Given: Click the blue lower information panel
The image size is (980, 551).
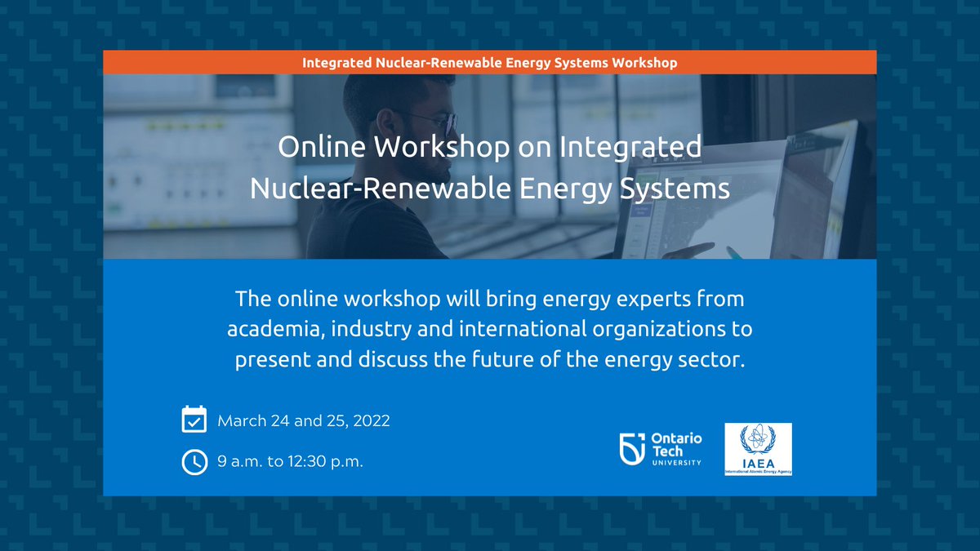Looking at the screenshot, I should [490, 375].
